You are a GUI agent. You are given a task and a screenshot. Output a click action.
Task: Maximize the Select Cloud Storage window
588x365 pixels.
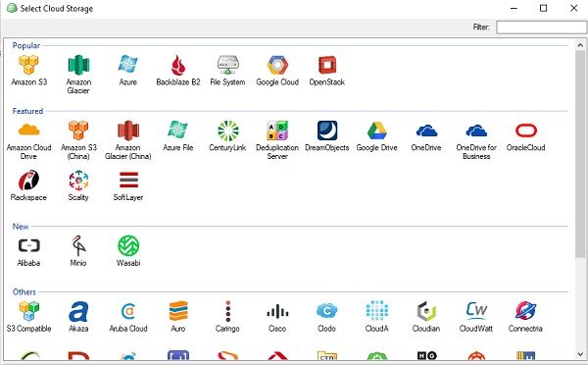(x=543, y=8)
